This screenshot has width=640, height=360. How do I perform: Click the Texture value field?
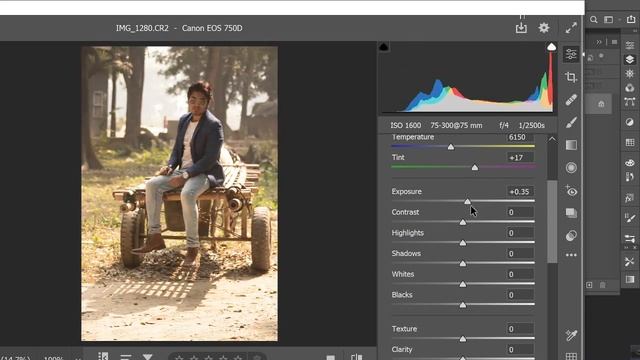point(520,329)
